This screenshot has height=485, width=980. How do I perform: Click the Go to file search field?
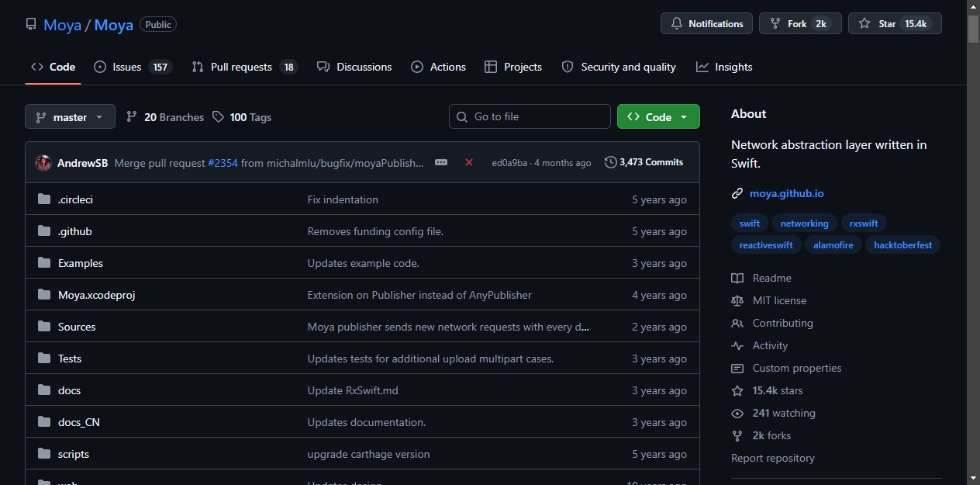point(530,116)
